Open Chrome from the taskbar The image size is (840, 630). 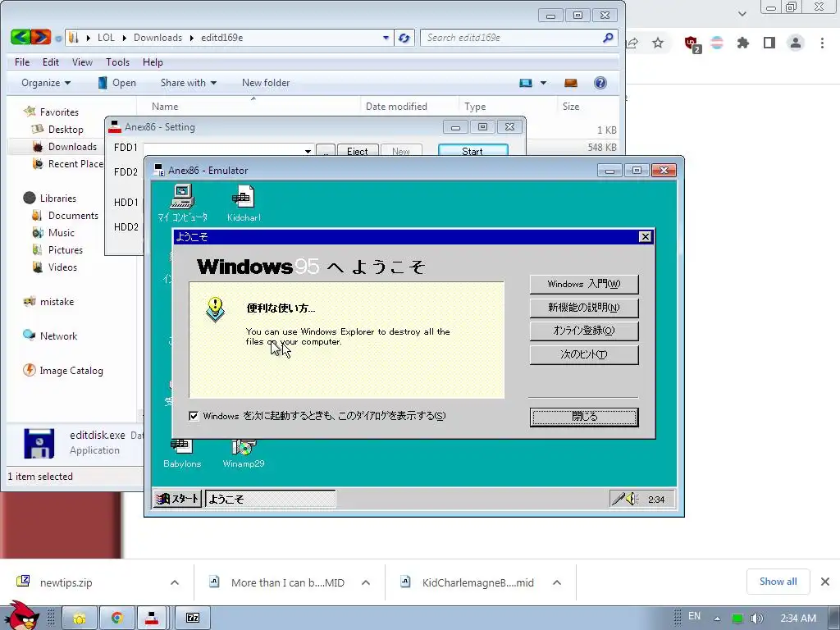click(x=116, y=619)
